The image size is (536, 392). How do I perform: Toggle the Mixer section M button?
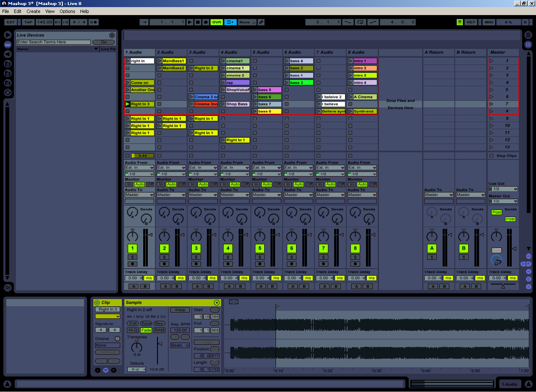click(528, 272)
